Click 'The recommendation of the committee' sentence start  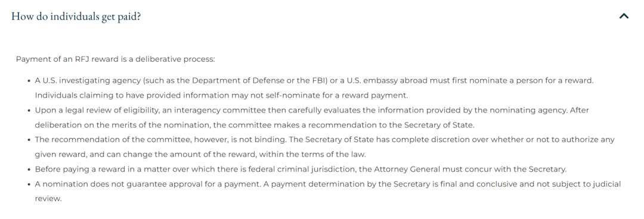(113, 140)
